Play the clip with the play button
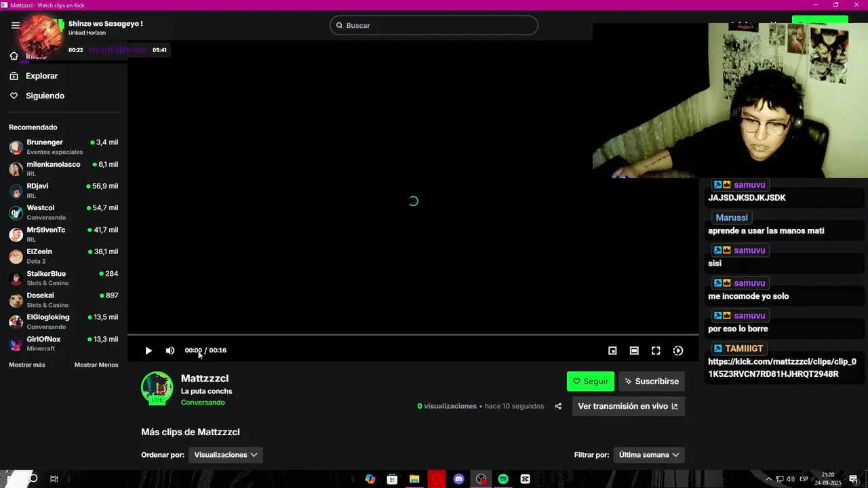This screenshot has height=488, width=868. 149,350
